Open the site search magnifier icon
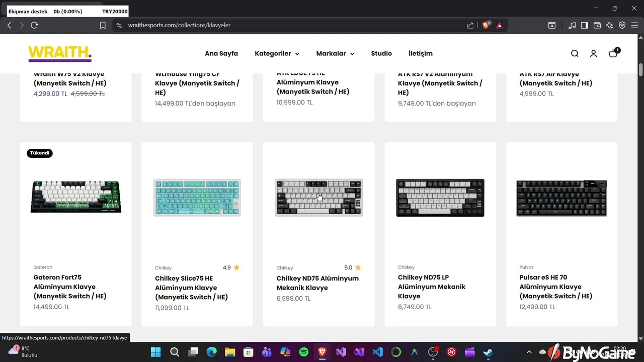Image resolution: width=644 pixels, height=362 pixels. [575, 53]
